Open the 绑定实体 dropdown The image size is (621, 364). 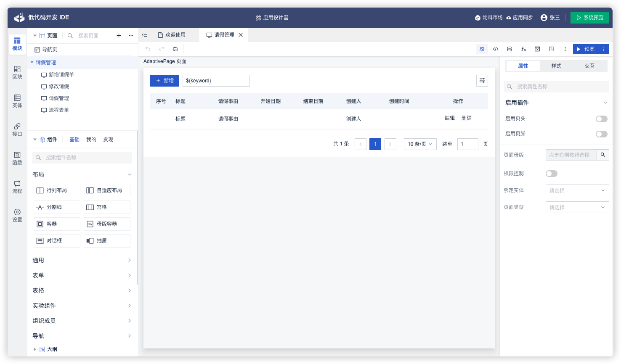pyautogui.click(x=577, y=190)
